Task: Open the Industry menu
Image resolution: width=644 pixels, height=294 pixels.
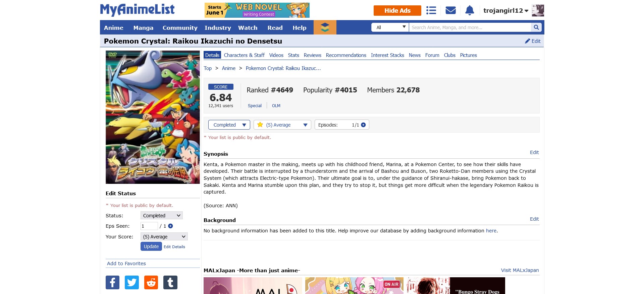Action: 218,28
